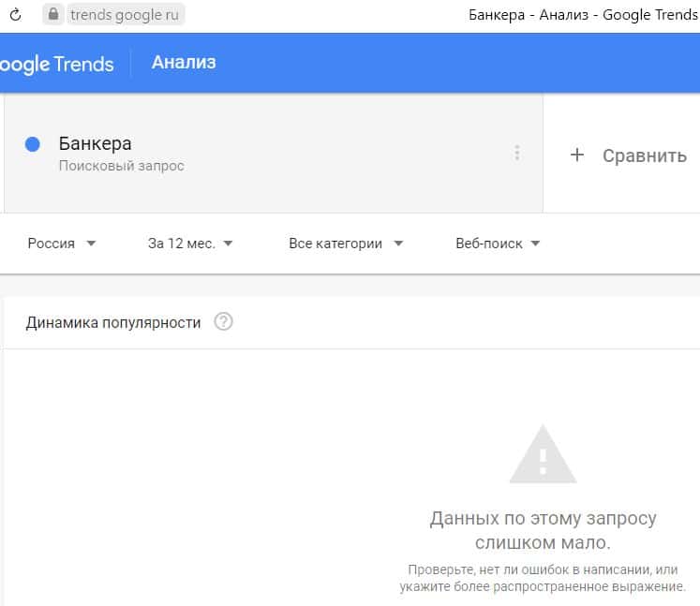Click the browser reload page icon

coord(15,15)
